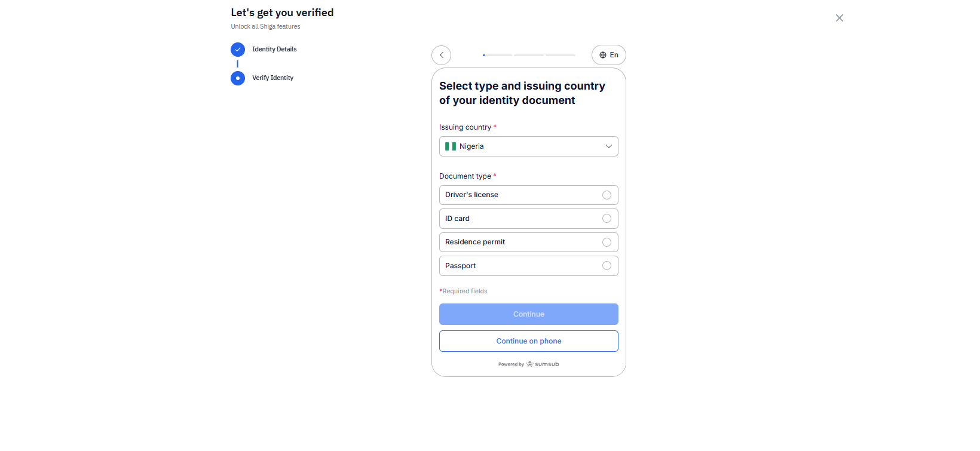
Task: Click Continue on phone button
Action: click(528, 341)
